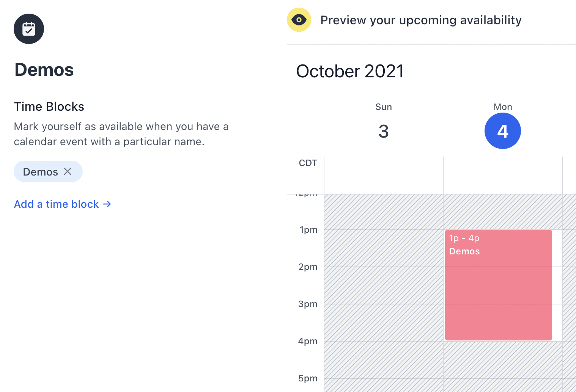Click the yellow eye preview icon
This screenshot has height=392, width=576.
[299, 20]
